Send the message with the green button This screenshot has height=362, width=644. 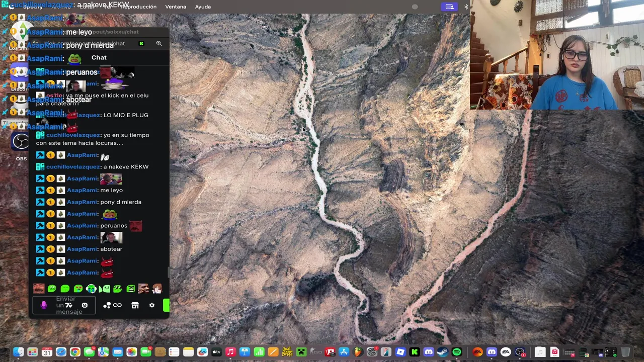[x=166, y=305]
